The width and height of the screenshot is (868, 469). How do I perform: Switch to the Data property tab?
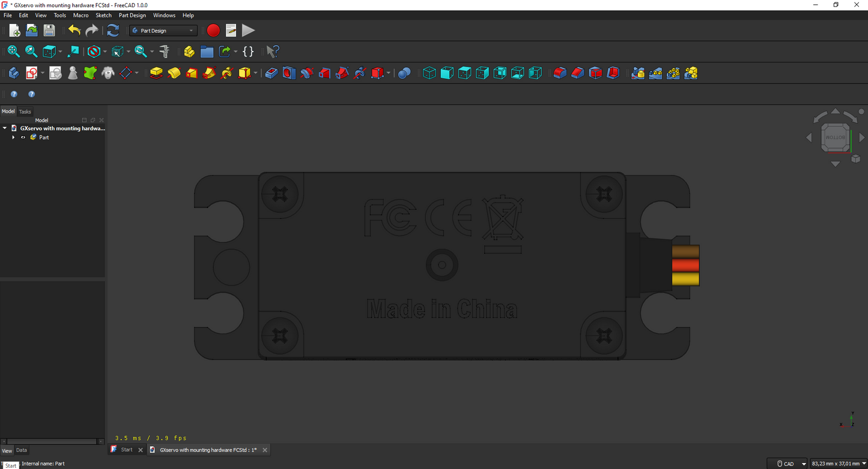[x=22, y=450]
